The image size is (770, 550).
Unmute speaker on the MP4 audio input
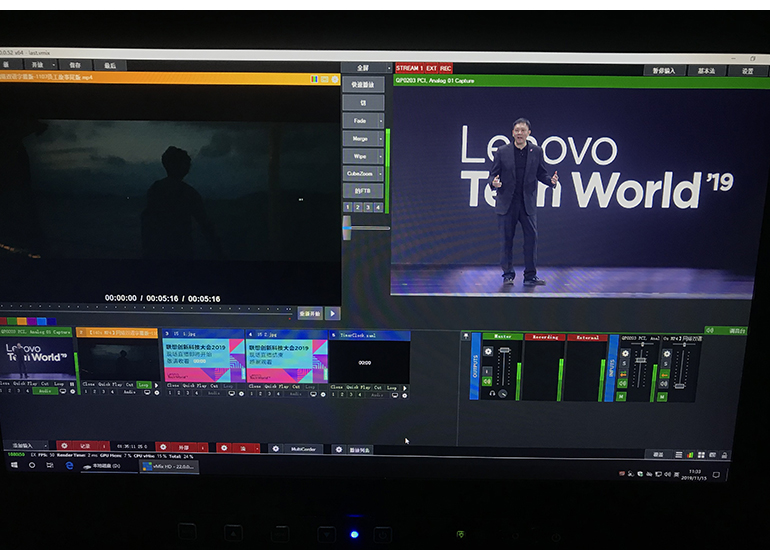(664, 384)
